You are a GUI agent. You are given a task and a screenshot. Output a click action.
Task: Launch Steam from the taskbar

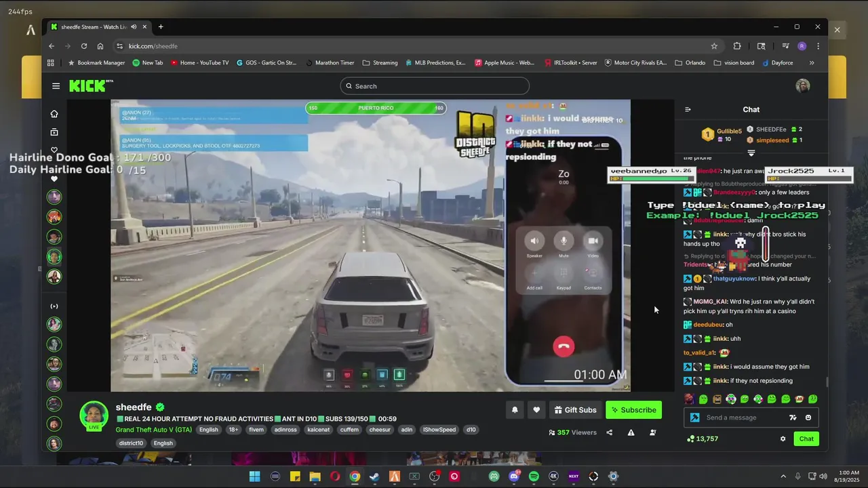pyautogui.click(x=374, y=476)
